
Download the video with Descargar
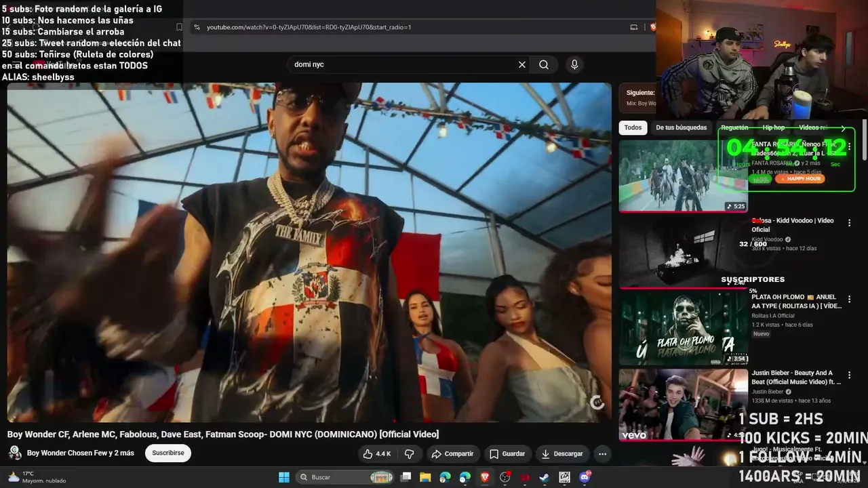[x=561, y=453]
